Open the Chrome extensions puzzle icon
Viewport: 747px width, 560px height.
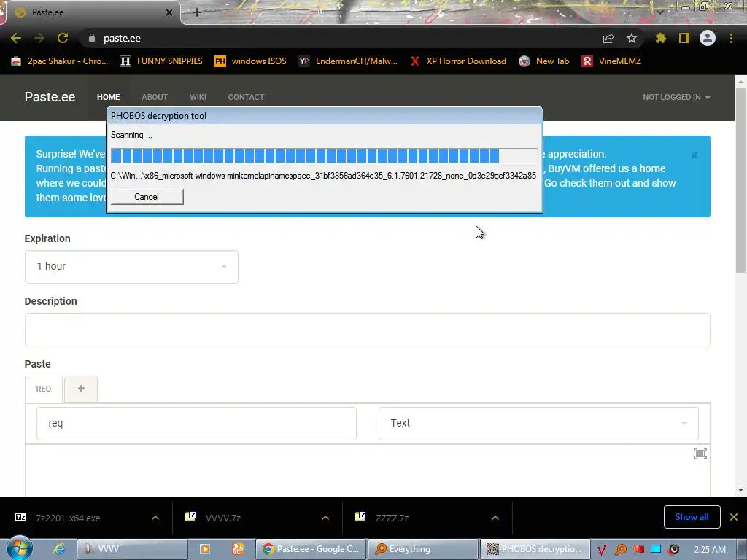[x=661, y=38]
